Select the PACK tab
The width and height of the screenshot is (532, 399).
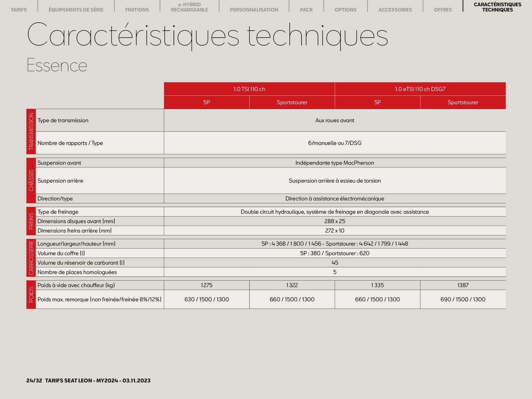click(306, 10)
